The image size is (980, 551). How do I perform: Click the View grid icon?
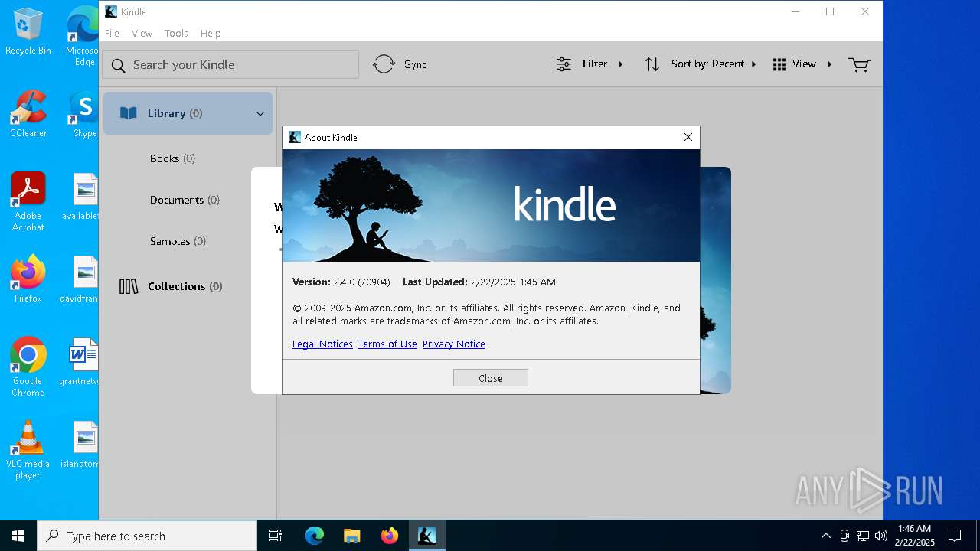click(779, 64)
